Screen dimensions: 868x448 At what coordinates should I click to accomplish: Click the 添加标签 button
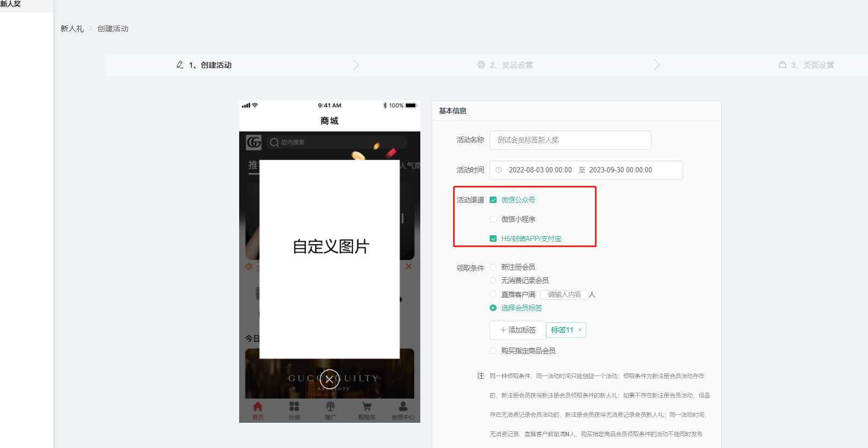point(518,330)
